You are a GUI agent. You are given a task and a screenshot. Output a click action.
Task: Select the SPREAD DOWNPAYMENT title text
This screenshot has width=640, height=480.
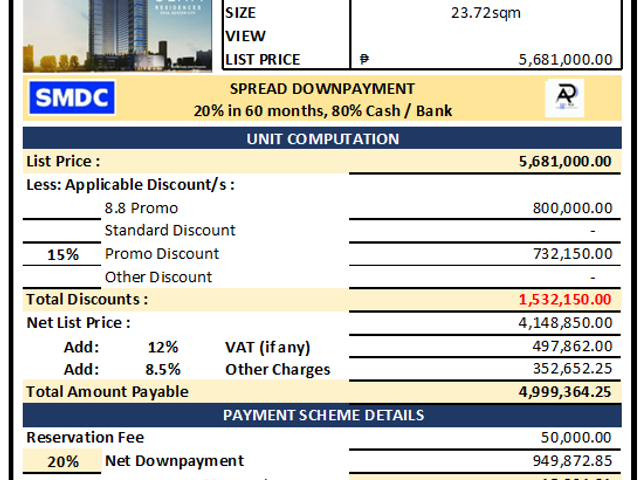(x=322, y=89)
